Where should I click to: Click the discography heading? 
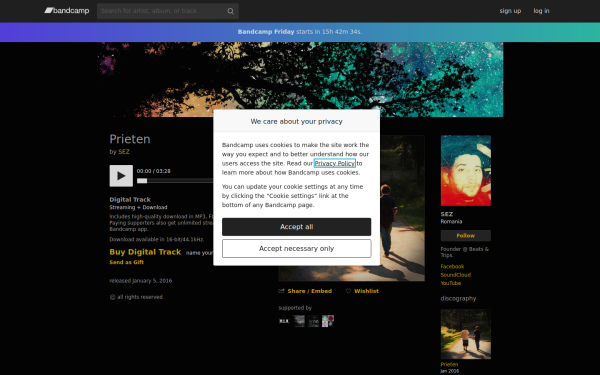click(458, 298)
